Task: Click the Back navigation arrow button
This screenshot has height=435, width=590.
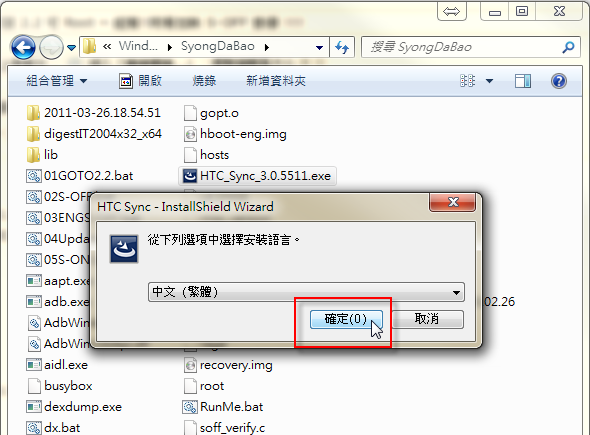Action: coord(23,47)
